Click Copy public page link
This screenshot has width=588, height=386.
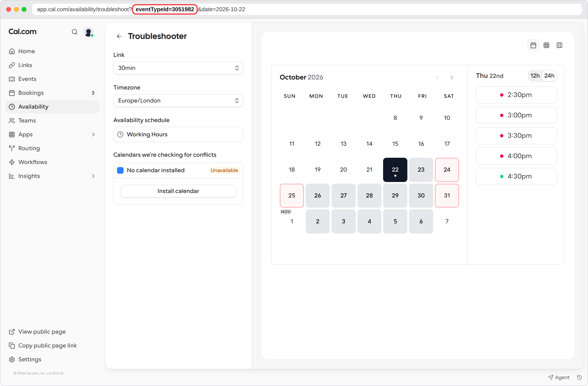(x=43, y=345)
